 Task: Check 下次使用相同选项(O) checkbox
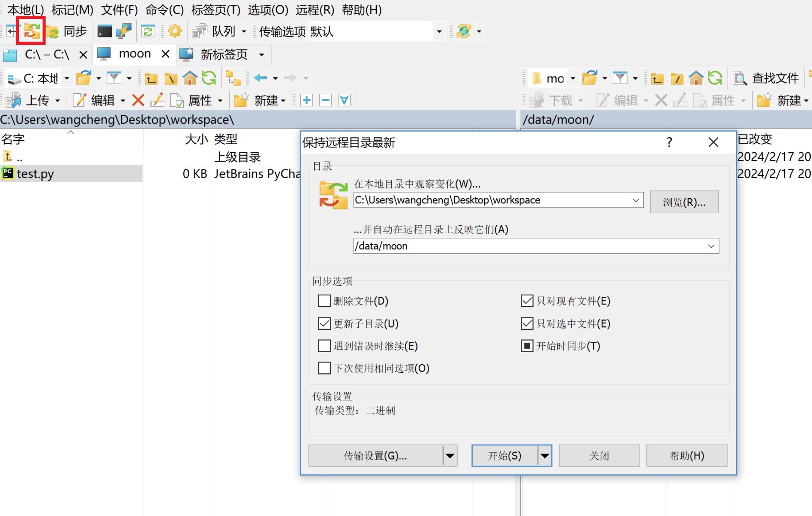click(324, 368)
